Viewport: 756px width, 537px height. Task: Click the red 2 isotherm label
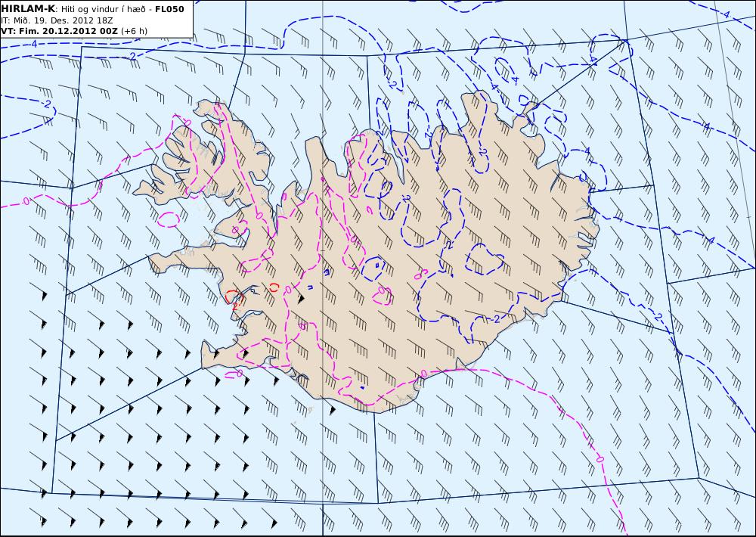[235, 306]
